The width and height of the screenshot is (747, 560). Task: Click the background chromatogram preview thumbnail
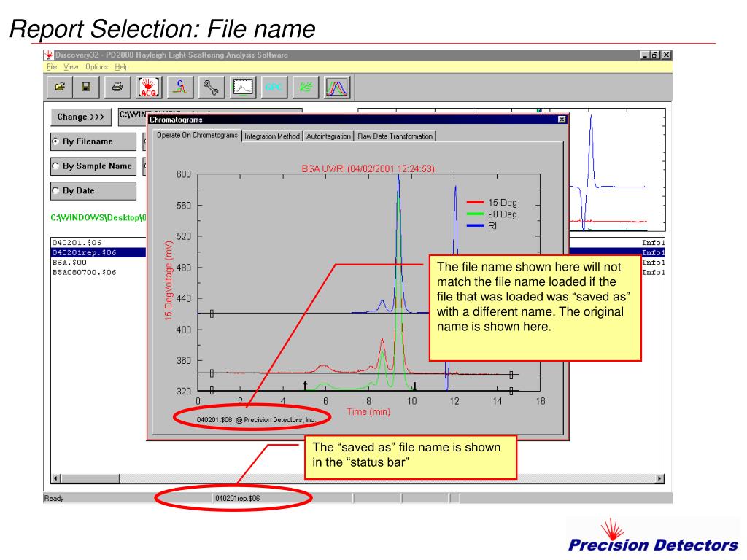pyautogui.click(x=617, y=170)
